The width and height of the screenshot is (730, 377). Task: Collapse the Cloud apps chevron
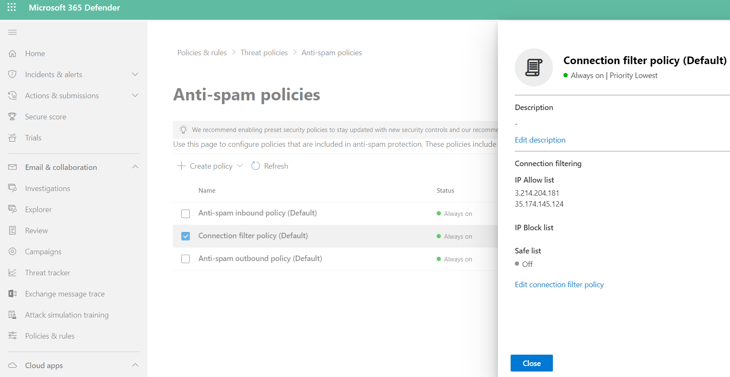pos(135,365)
